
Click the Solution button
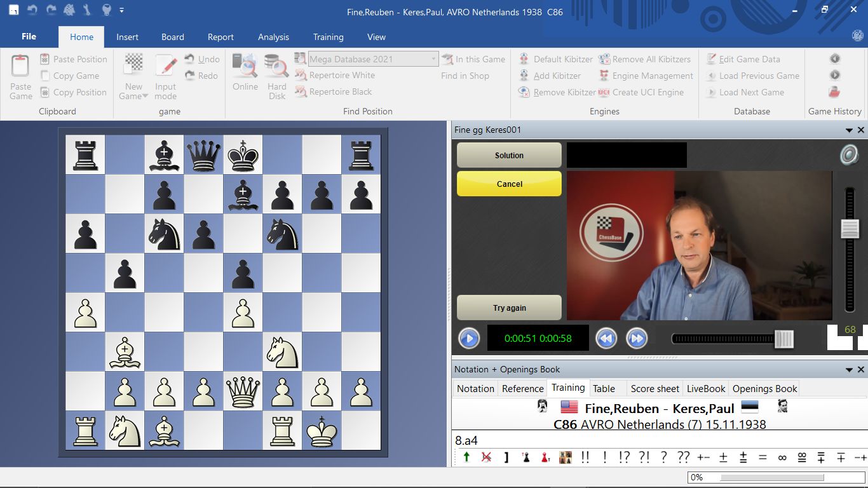509,155
